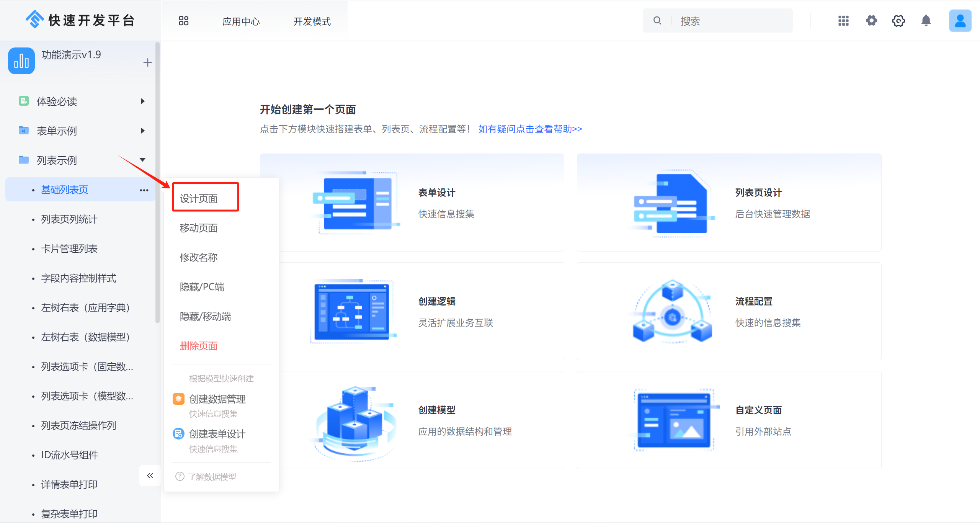Click the user avatar icon

960,21
